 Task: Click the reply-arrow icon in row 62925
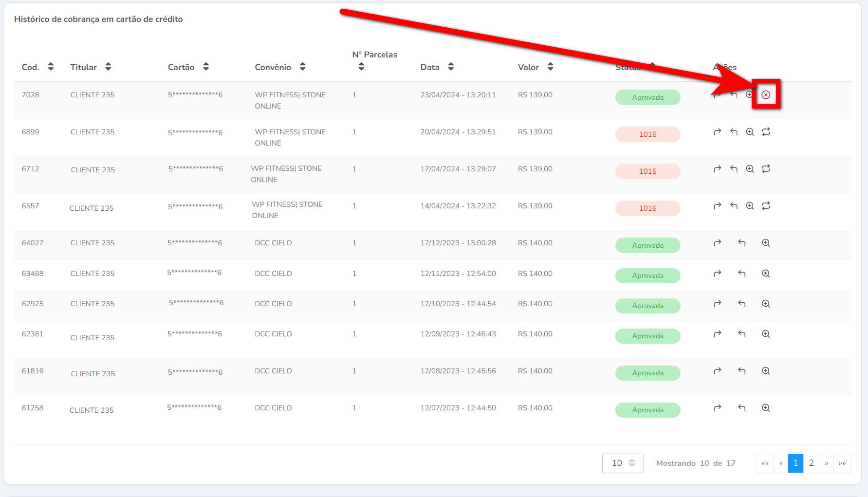coord(741,304)
